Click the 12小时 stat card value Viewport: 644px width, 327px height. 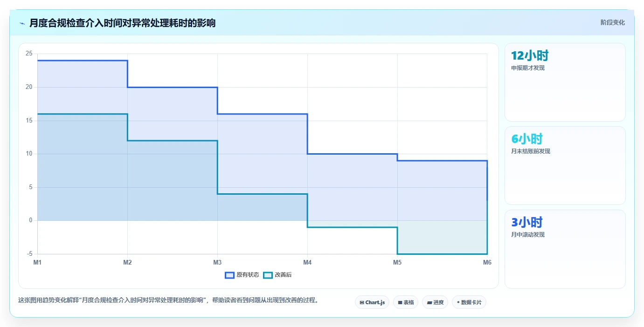pos(530,56)
